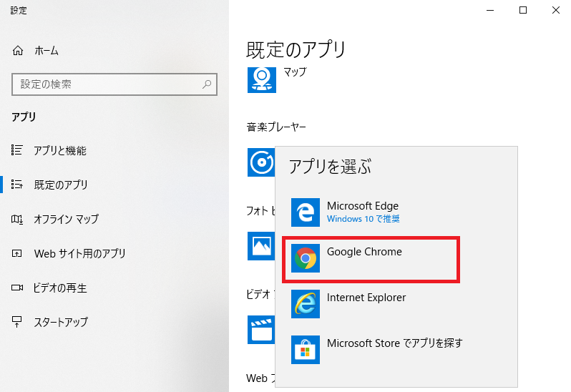Click the 既定のアプリ page title
571x392 pixels.
coord(296,50)
